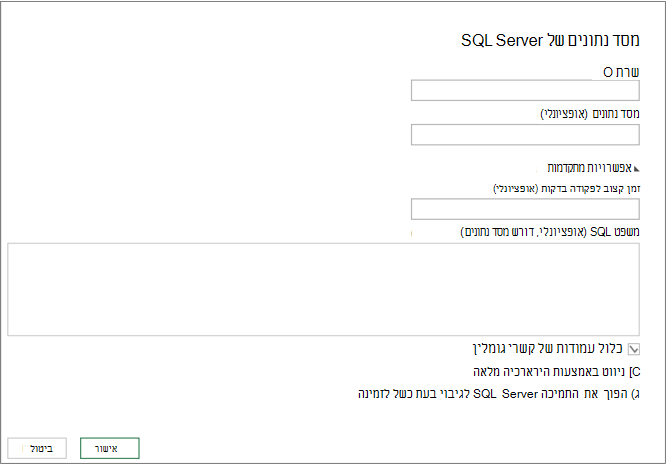The height and width of the screenshot is (464, 666).
Task: Click the command timeout in minutes field
Action: [525, 209]
